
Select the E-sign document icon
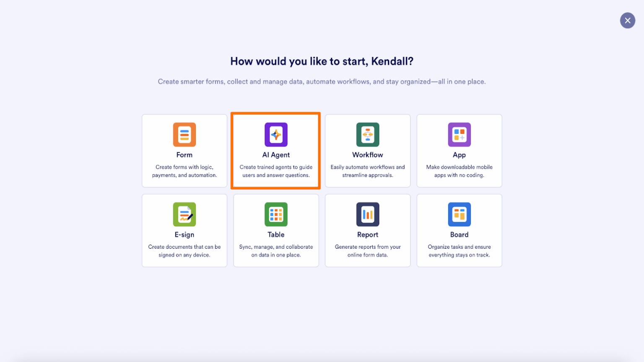[x=184, y=214]
